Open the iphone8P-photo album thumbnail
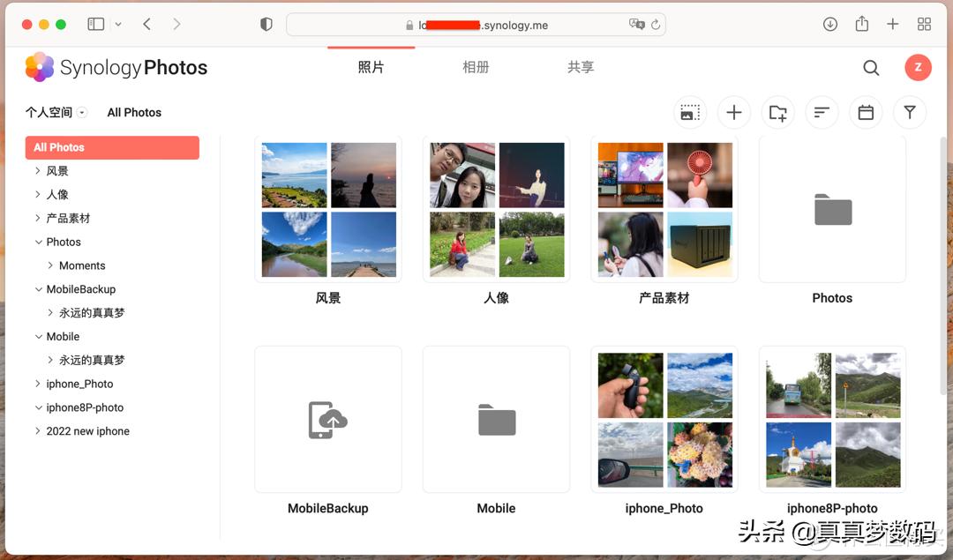 [831, 419]
